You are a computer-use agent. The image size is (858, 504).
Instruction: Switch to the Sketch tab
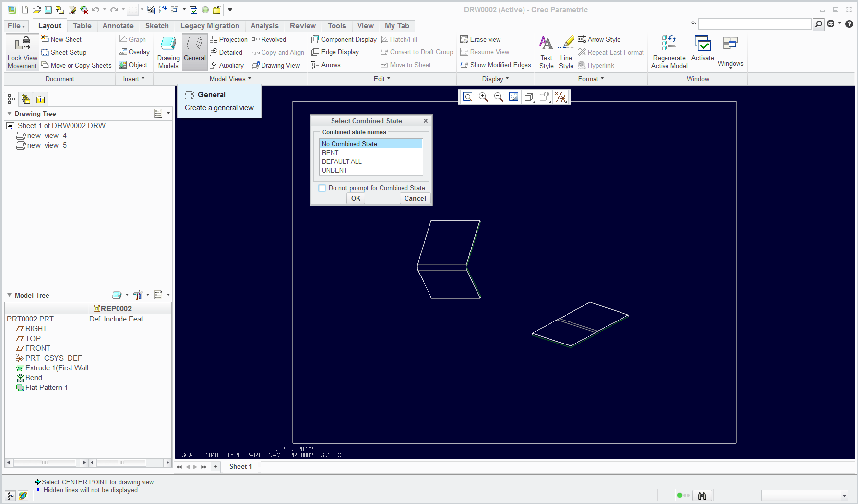point(157,26)
